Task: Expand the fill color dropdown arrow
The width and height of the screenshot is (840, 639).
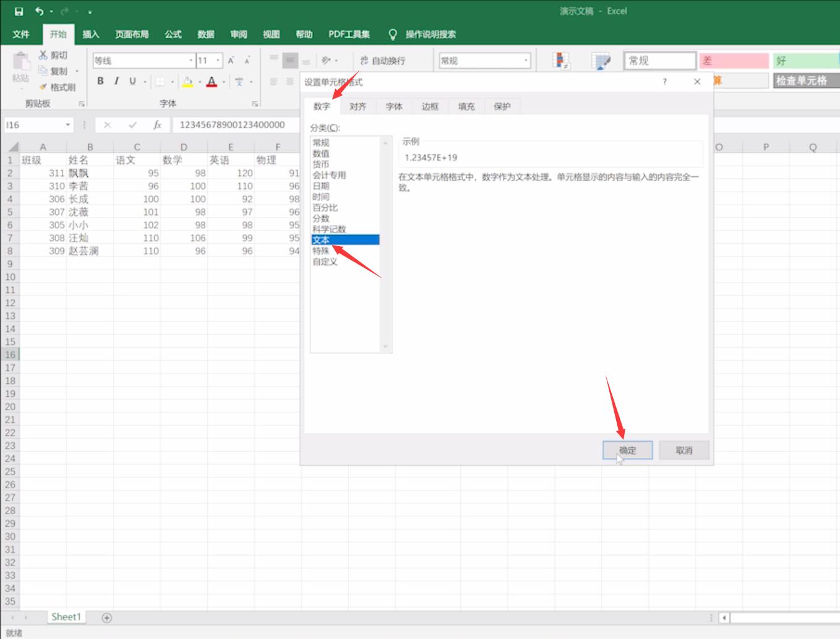Action: (200, 82)
